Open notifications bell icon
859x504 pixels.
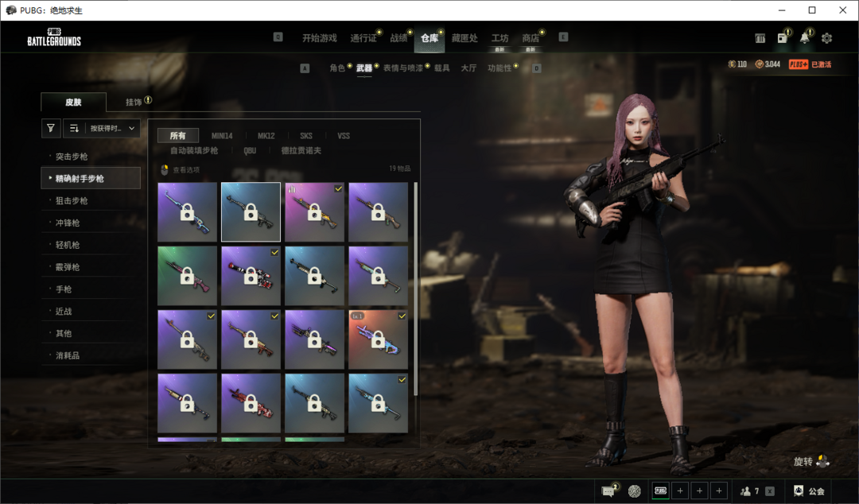pyautogui.click(x=805, y=38)
